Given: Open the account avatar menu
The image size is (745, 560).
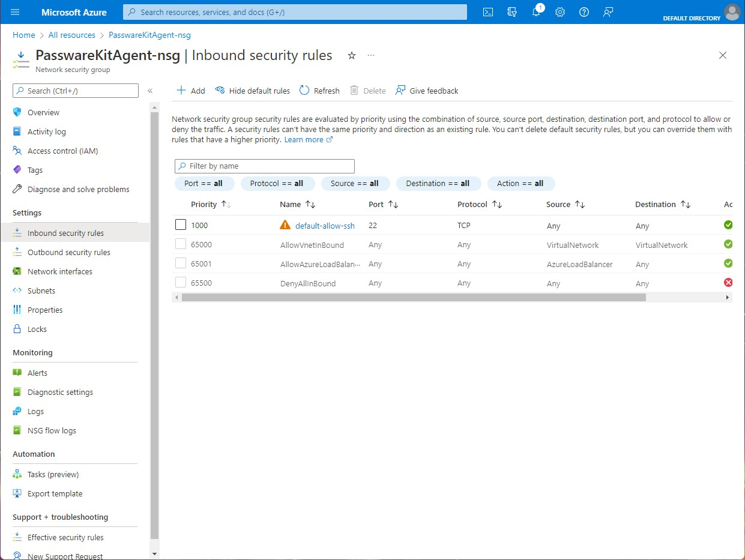Looking at the screenshot, I should pyautogui.click(x=732, y=11).
